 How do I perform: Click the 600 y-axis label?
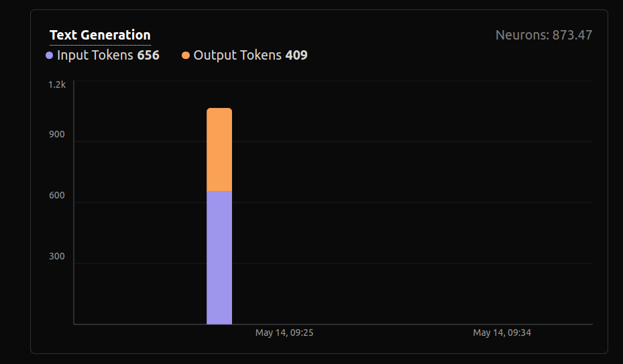tap(57, 196)
